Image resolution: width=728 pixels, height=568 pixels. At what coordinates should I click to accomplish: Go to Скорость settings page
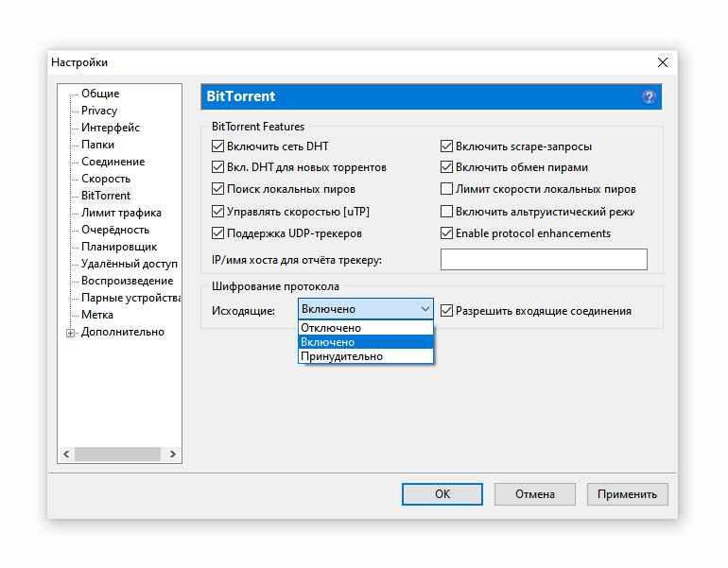106,179
